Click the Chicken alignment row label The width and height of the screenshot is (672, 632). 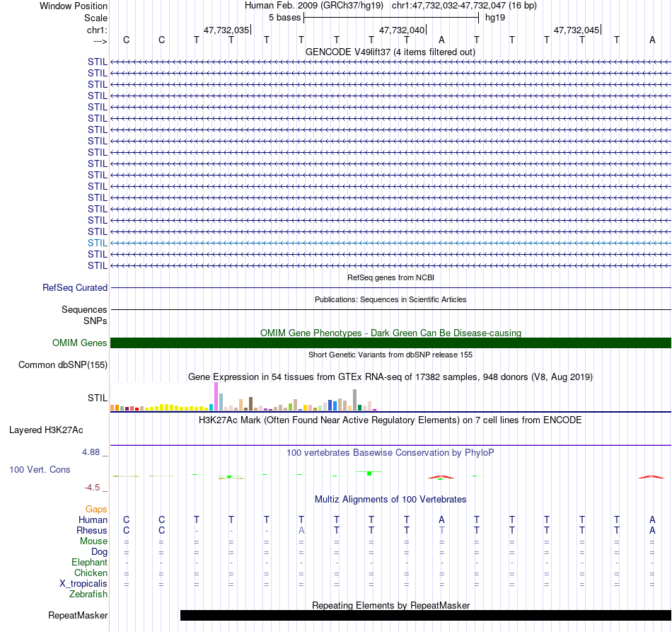(91, 573)
